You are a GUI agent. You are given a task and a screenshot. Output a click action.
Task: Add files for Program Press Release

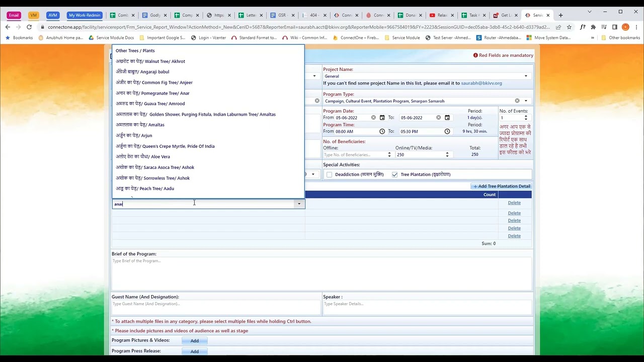[x=194, y=351]
